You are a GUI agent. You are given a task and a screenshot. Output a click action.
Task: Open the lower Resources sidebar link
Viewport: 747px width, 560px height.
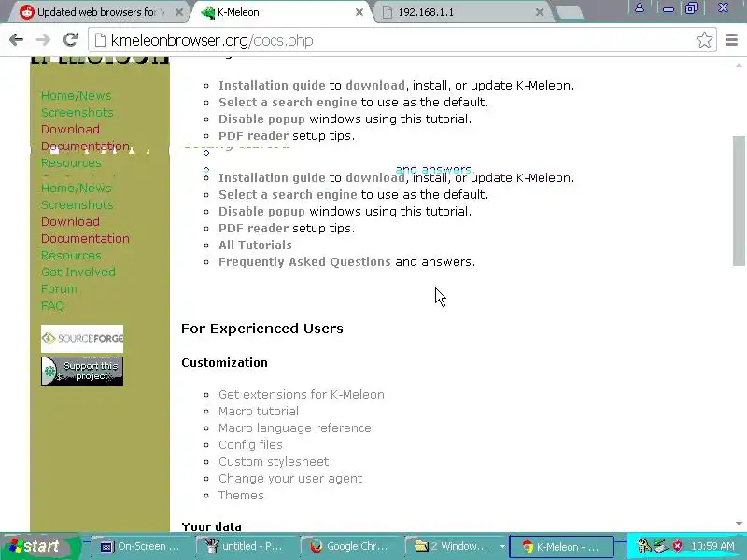tap(71, 255)
